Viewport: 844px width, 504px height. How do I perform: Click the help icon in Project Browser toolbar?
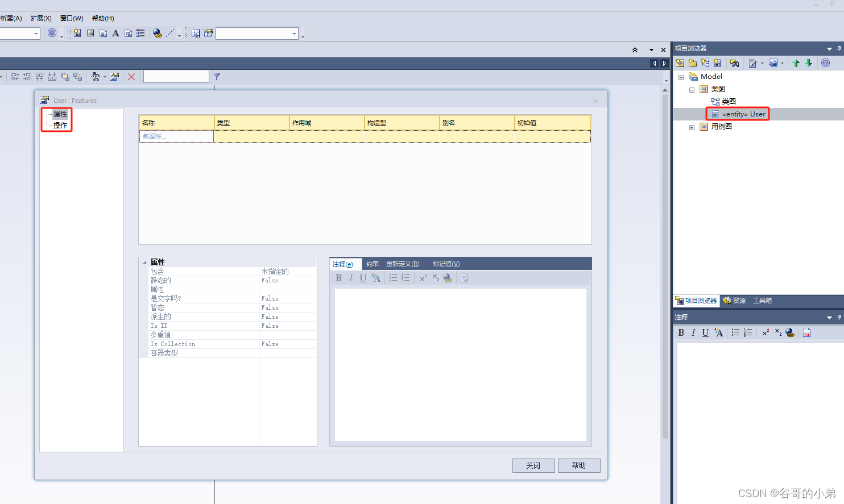[x=826, y=63]
